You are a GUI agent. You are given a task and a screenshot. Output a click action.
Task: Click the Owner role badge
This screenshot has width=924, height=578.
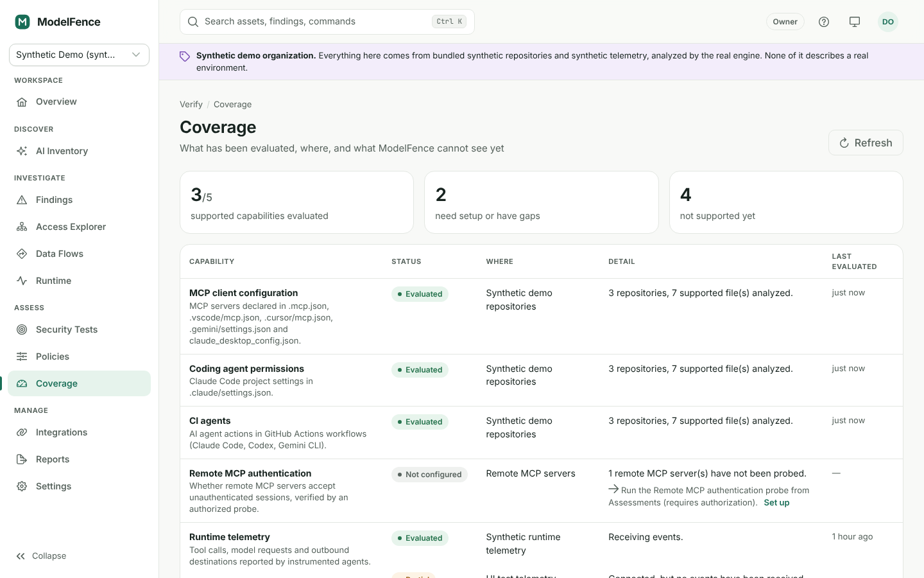pyautogui.click(x=785, y=22)
